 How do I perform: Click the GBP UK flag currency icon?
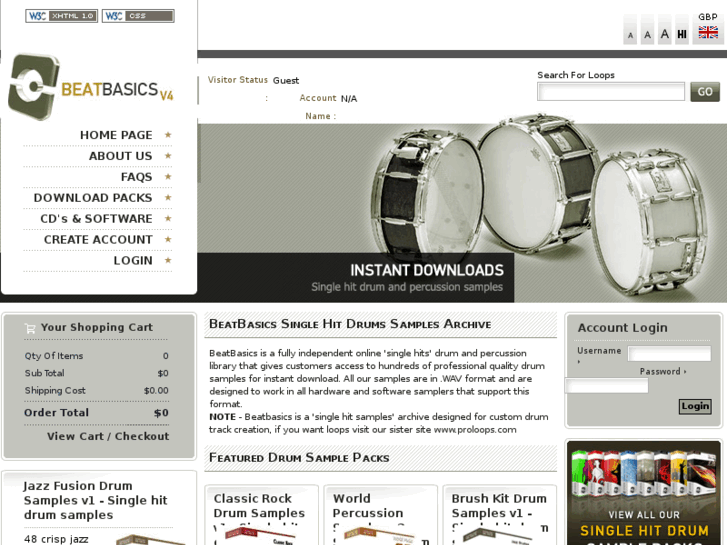tap(708, 32)
